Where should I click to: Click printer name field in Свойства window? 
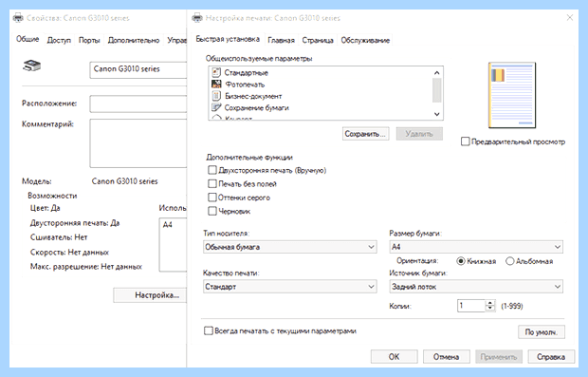pos(138,69)
